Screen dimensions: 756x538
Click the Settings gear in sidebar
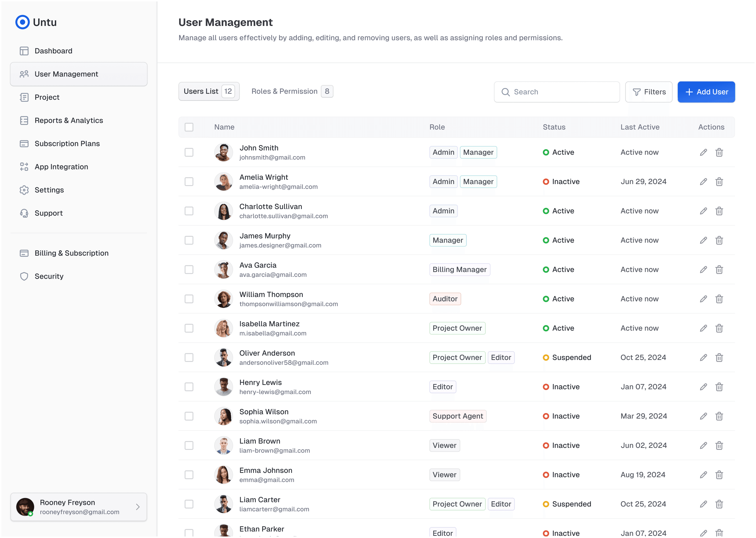pos(24,190)
